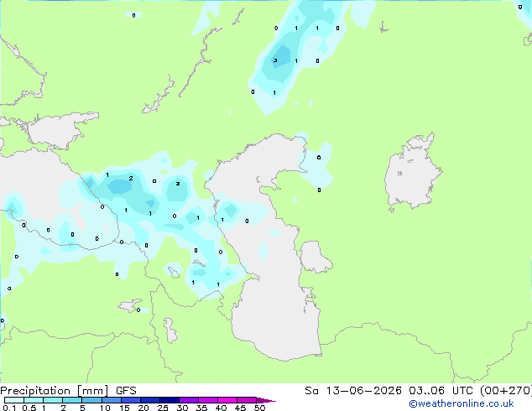Click the 'Precipitation [mm]' title text
532x411 pixels.
point(55,391)
